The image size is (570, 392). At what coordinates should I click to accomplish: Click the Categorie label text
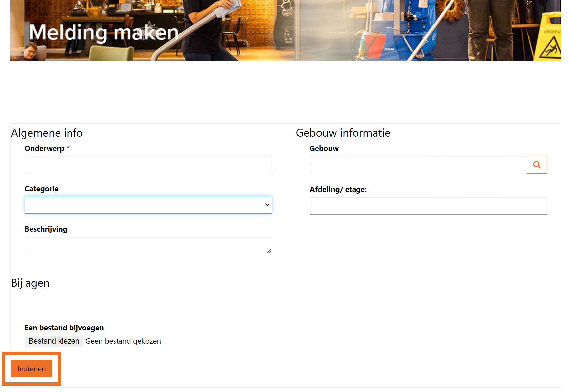point(42,189)
